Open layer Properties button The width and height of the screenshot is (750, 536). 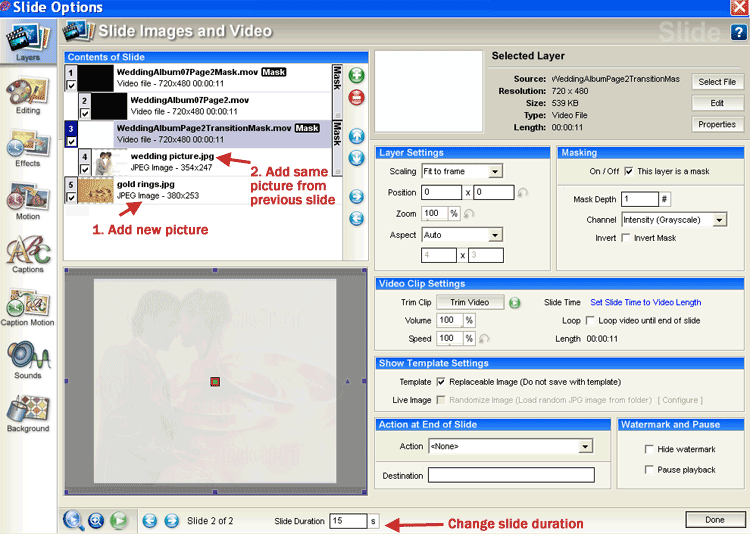[717, 124]
